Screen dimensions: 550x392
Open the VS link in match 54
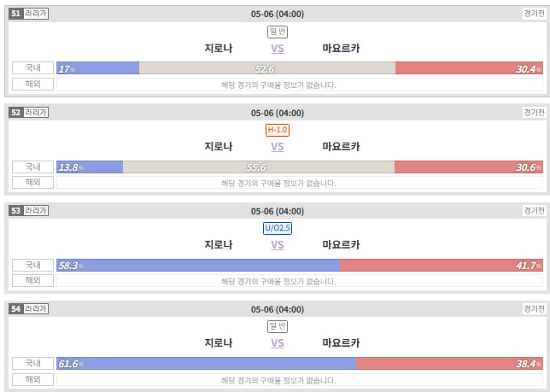click(x=278, y=343)
